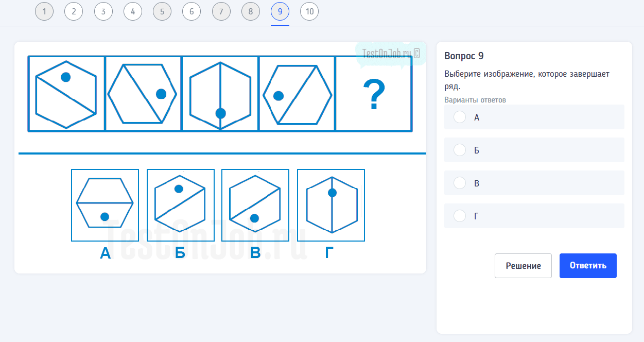Pick the В answer radio button
The image size is (644, 342).
click(460, 183)
